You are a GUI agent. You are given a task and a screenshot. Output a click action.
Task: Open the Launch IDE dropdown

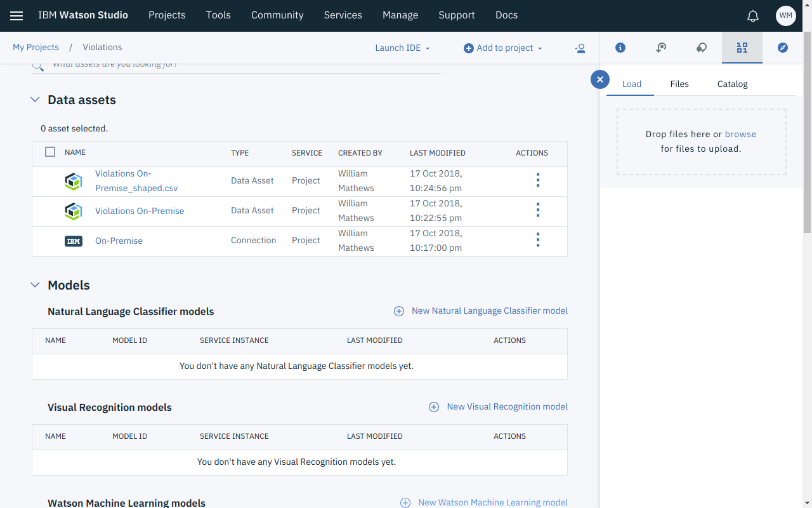point(402,48)
